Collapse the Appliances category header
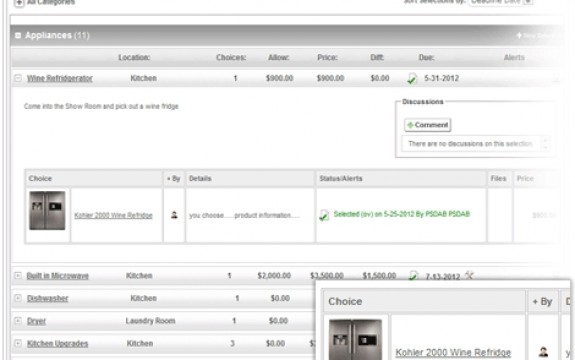This screenshot has height=360, width=575. pyautogui.click(x=18, y=36)
